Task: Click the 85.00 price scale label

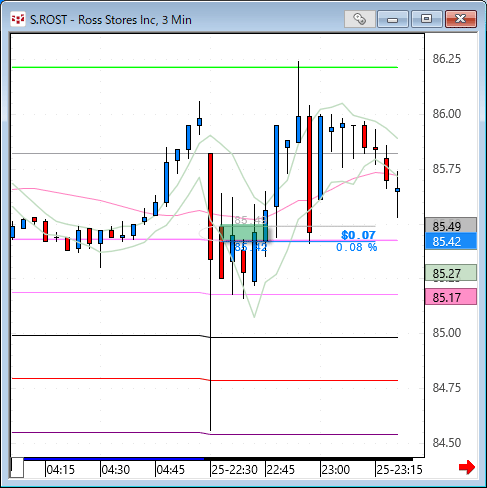Action: [x=447, y=333]
